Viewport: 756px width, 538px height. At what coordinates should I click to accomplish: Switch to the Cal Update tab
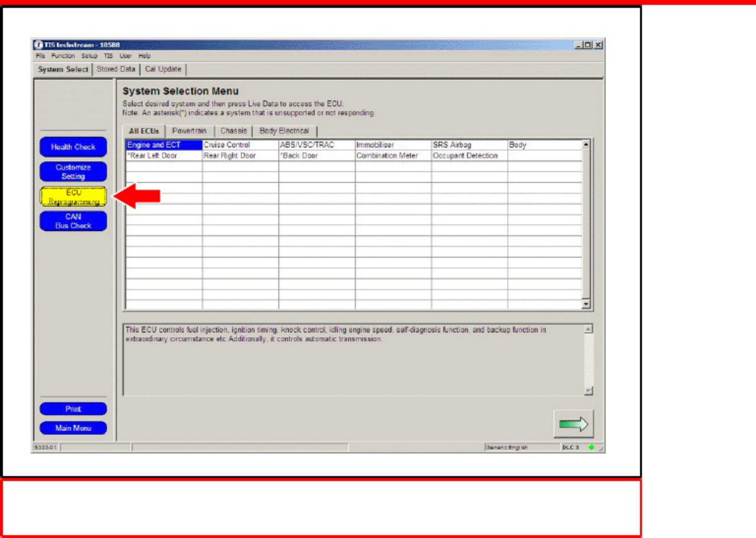tap(163, 69)
